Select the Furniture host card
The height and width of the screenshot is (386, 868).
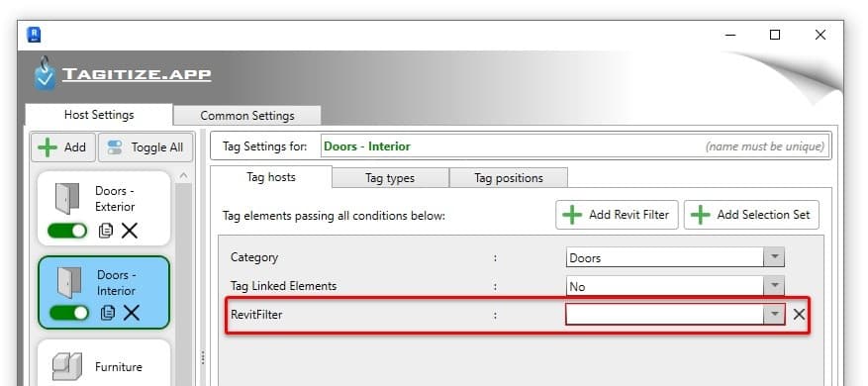coord(104,362)
